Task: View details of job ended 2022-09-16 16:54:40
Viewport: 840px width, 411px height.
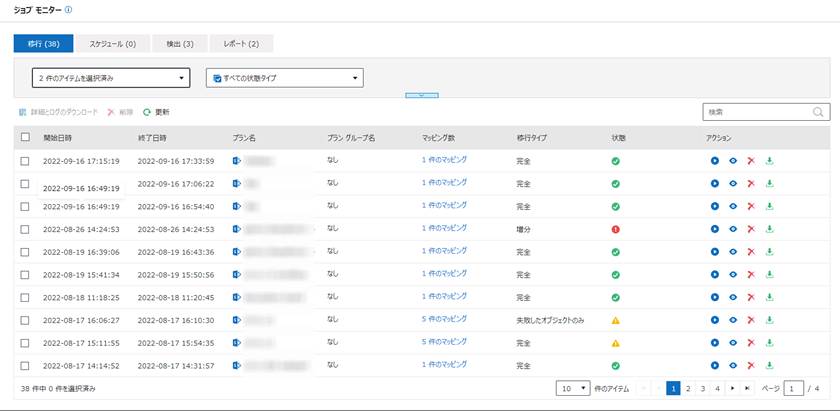Action: pos(733,206)
